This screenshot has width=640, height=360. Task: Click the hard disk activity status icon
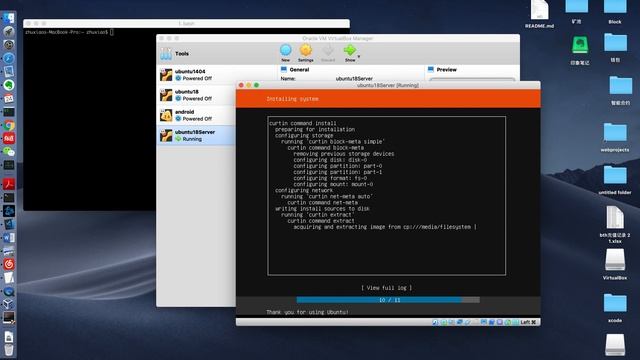click(x=435, y=322)
